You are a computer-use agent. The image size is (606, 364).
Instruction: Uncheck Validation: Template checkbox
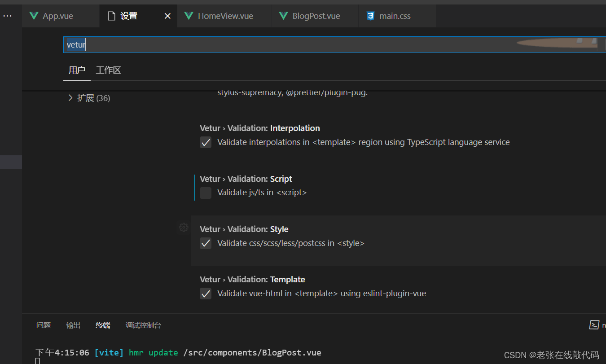pos(206,294)
